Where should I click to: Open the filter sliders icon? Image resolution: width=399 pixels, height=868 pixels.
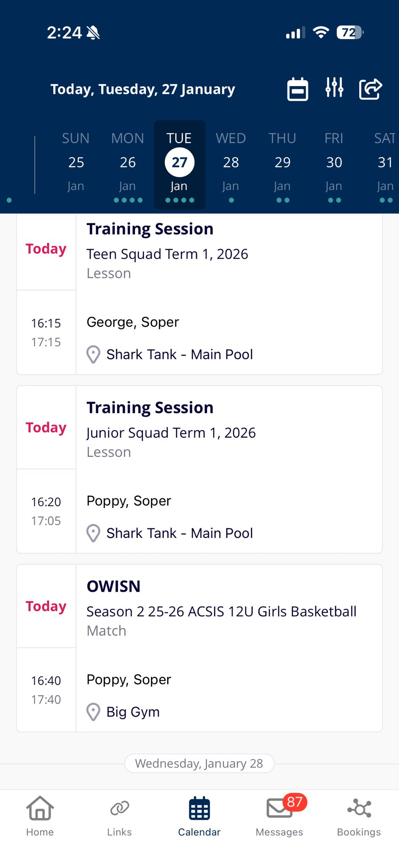[334, 88]
